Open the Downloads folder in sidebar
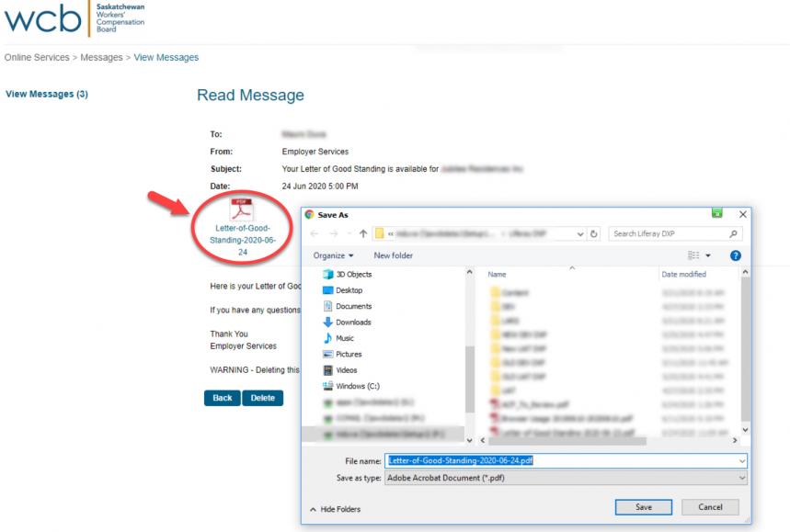 coord(353,323)
